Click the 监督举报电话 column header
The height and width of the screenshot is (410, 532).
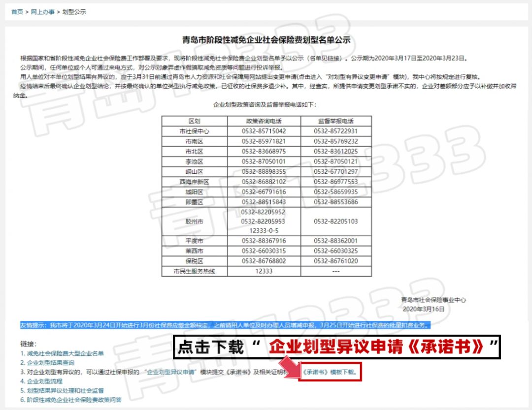tap(335, 121)
